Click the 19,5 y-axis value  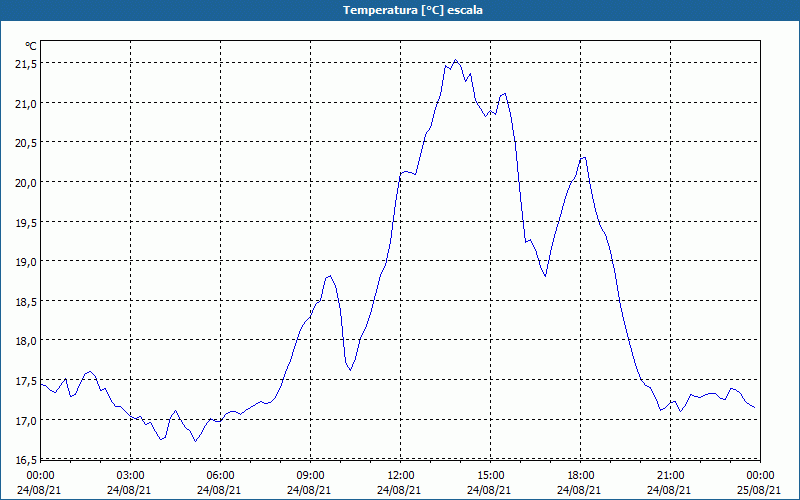click(26, 222)
